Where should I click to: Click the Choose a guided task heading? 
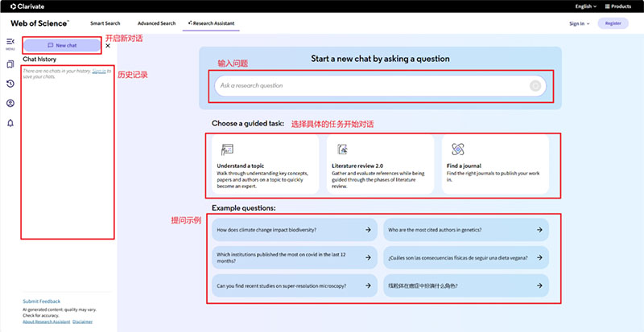click(x=248, y=123)
